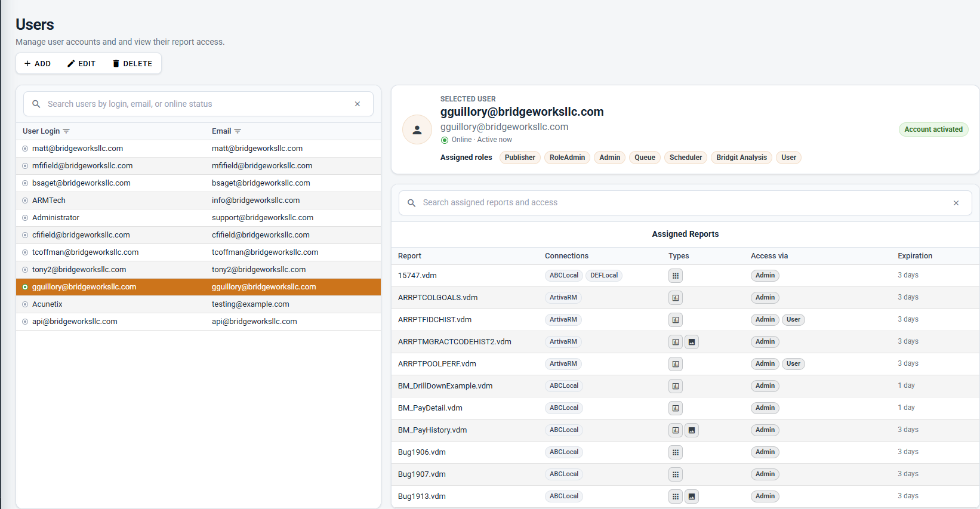Click the Queue role chip
Image resolution: width=980 pixels, height=509 pixels.
[645, 158]
